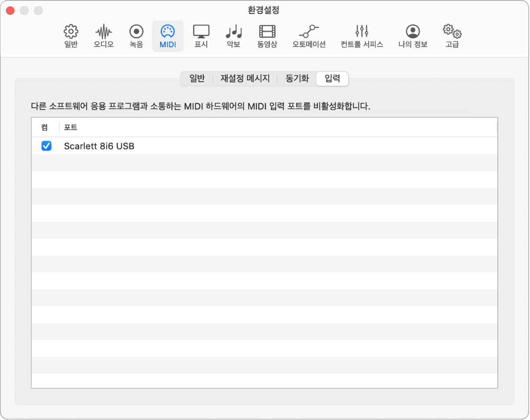Open the 일반 (General) settings gear icon

click(71, 36)
